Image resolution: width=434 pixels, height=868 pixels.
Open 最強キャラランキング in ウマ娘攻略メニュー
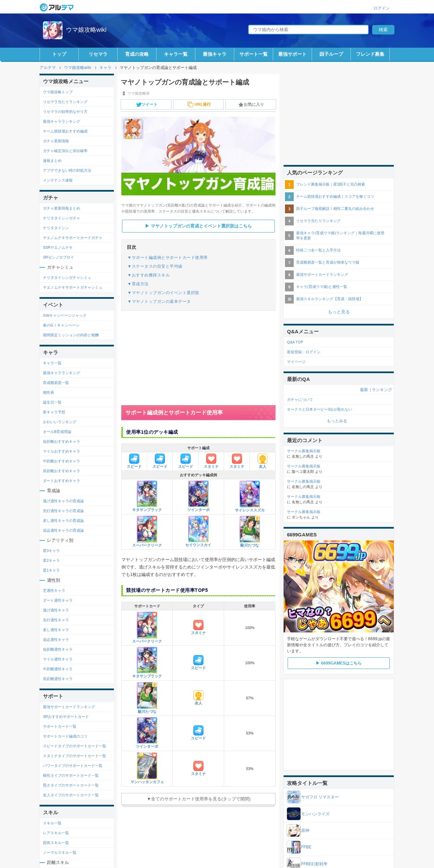tap(62, 121)
